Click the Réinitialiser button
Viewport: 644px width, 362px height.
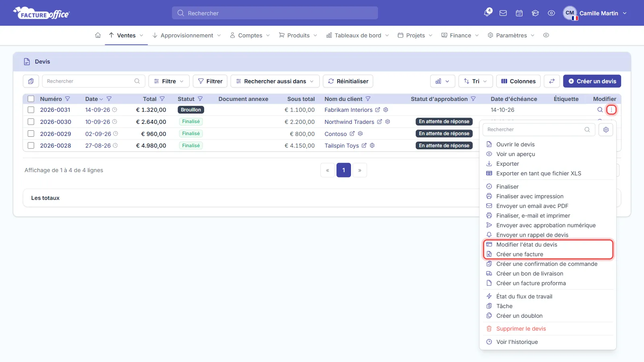tap(348, 81)
